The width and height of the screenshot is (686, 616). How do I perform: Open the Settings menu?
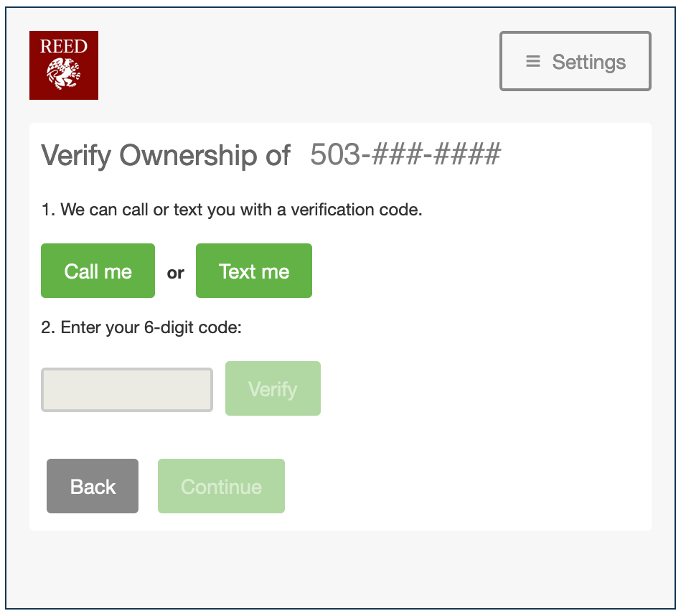click(575, 62)
